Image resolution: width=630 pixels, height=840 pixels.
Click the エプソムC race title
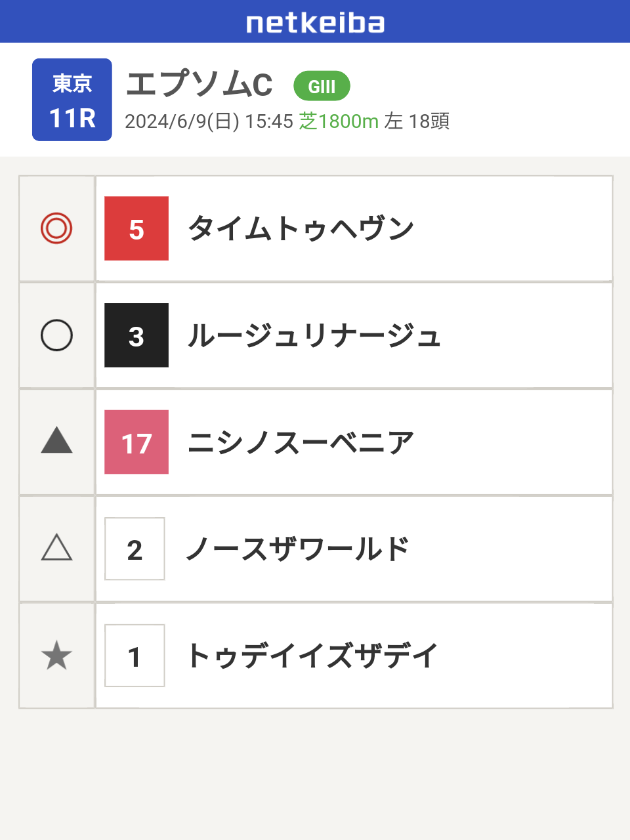(199, 84)
